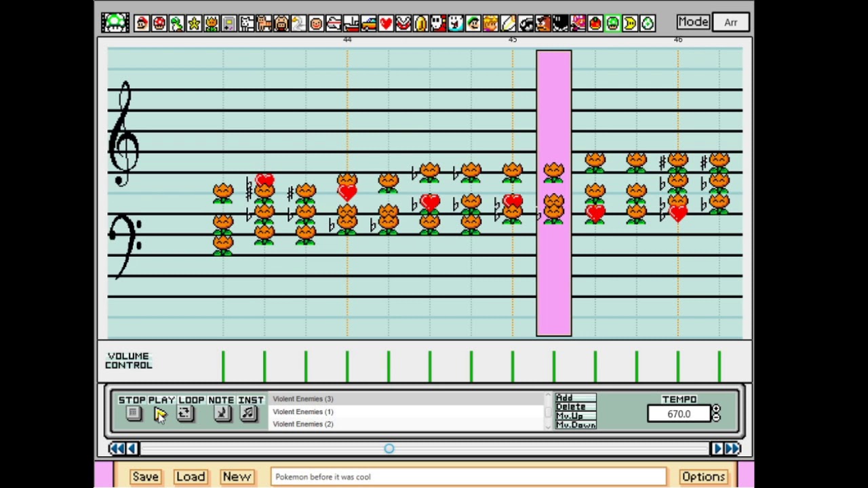Select the black Bob-omb instrument icon
The image size is (868, 488).
coord(560,23)
